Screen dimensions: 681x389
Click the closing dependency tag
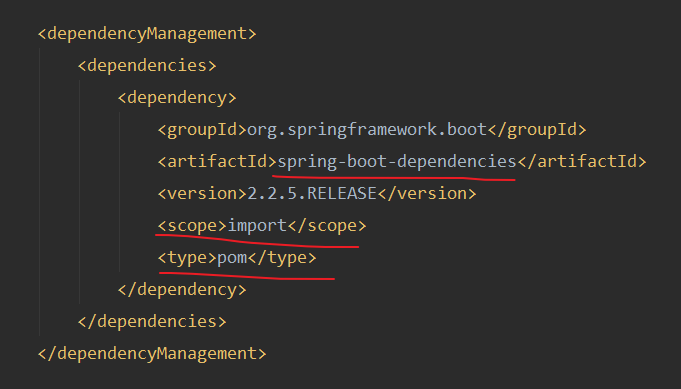(182, 290)
